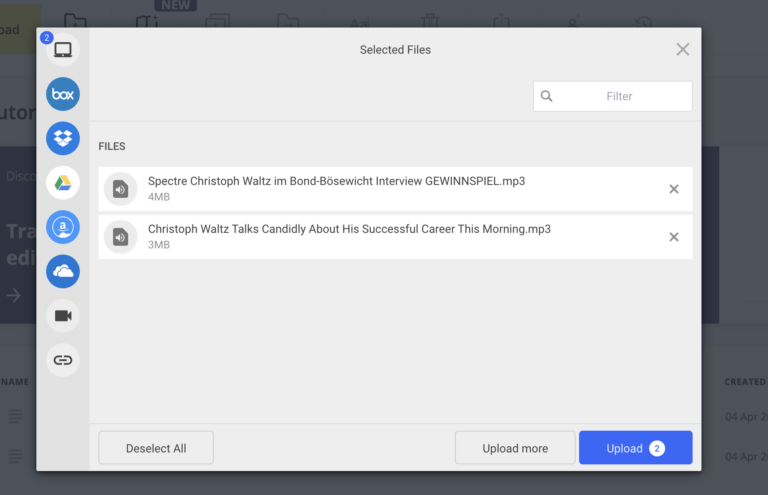Choose Dropbox as file source
768x495 pixels.
[x=63, y=138]
